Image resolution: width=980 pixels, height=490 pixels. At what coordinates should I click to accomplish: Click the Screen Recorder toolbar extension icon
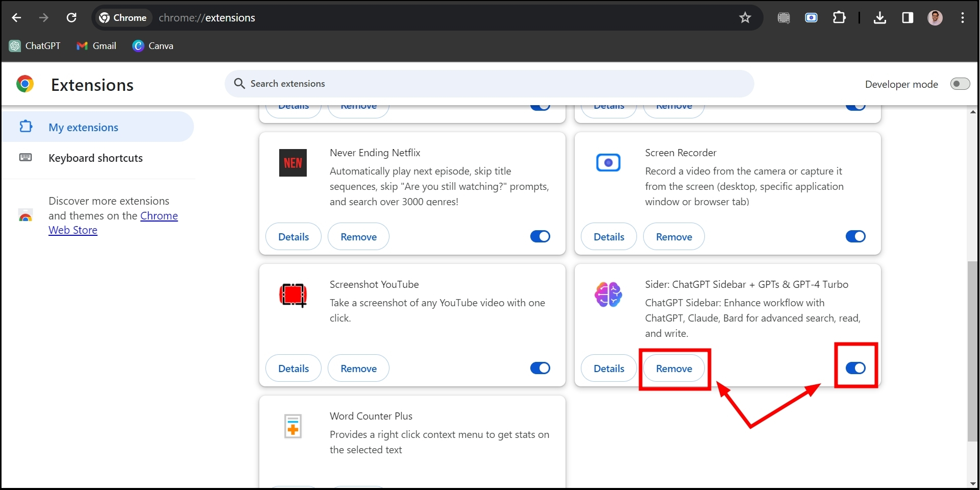pyautogui.click(x=811, y=18)
